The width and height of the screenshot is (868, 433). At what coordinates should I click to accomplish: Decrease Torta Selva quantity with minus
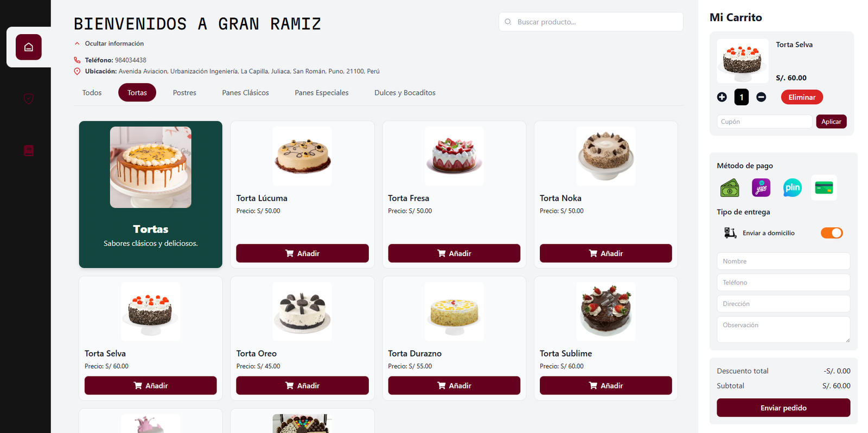761,97
